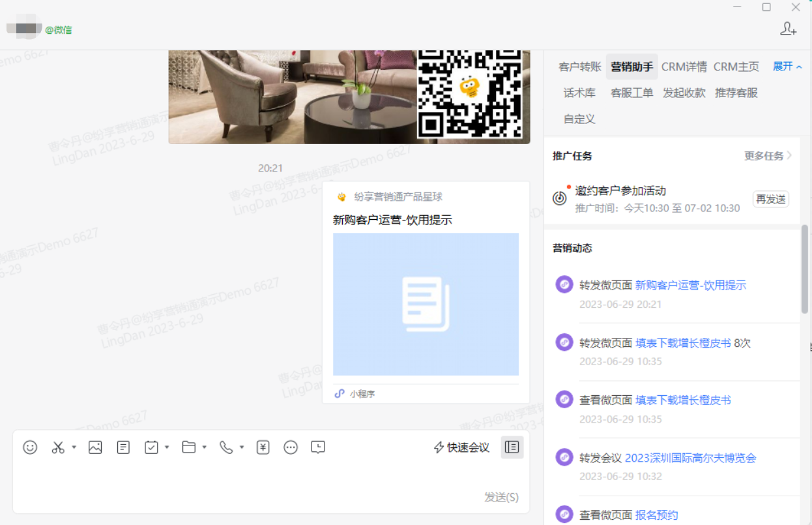Click link icon beside 报名预约 activity

tap(564, 515)
